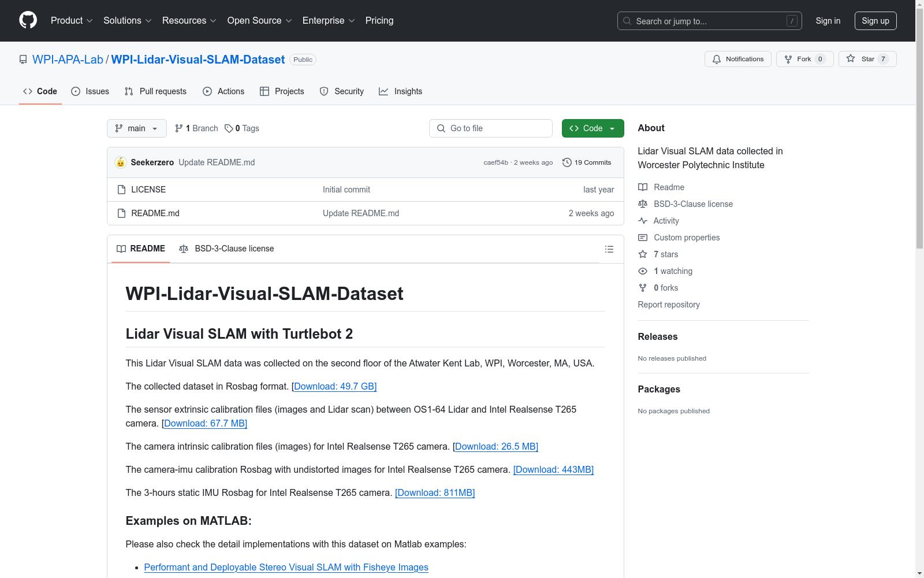This screenshot has height=578, width=924.
Task: Open the Readme book icon in About sidebar
Action: pyautogui.click(x=642, y=187)
